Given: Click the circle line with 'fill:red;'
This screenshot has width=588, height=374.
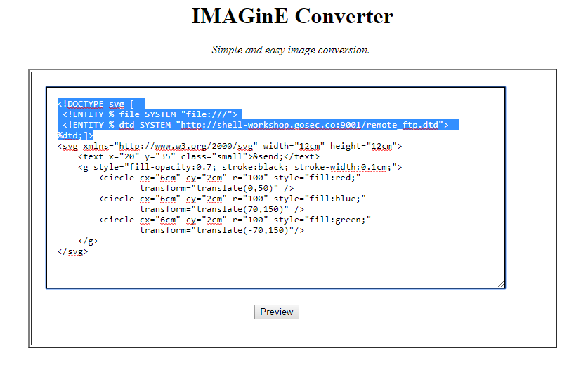Looking at the screenshot, I should tap(230, 178).
